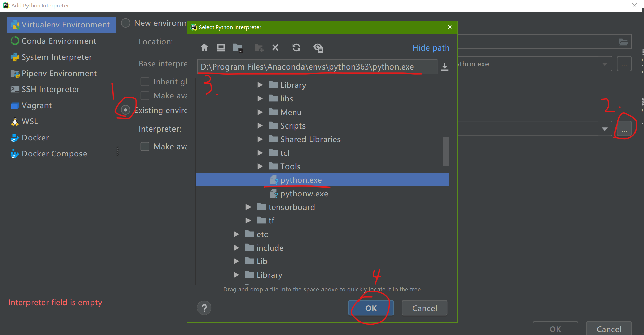This screenshot has height=335, width=644.
Task: Click OK in Add Python Interpreter window
Action: tap(555, 329)
